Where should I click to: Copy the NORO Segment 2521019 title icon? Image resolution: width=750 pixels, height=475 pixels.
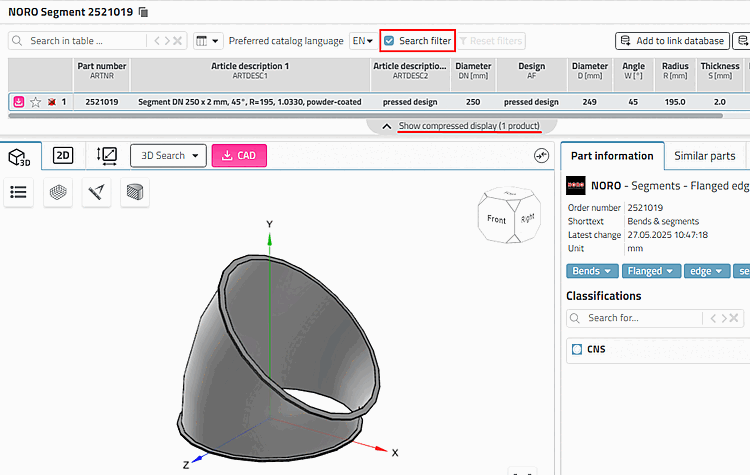click(143, 12)
